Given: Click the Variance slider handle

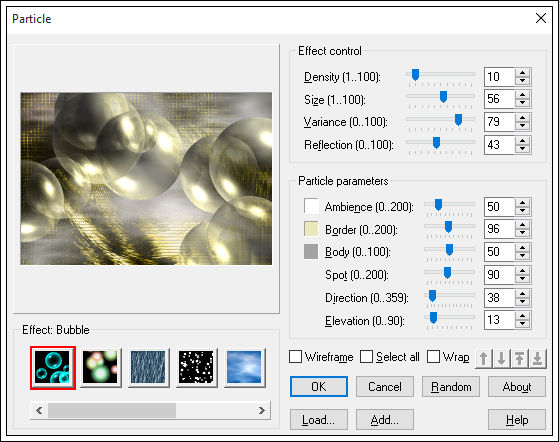Looking at the screenshot, I should tap(458, 120).
